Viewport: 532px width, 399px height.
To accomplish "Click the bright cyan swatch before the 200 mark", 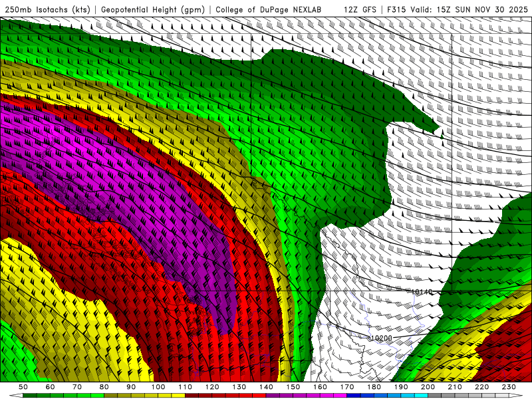I will (421, 396).
